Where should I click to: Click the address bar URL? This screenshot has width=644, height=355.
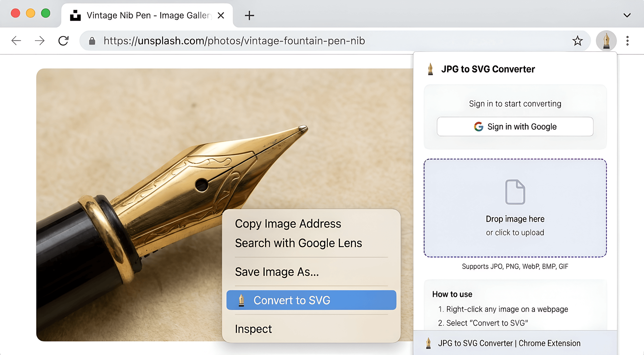pos(234,41)
